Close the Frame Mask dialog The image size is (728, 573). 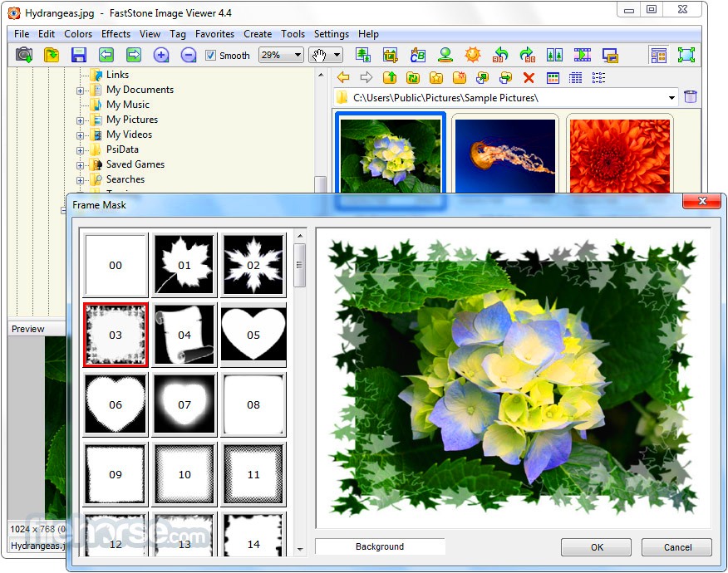pos(702,201)
